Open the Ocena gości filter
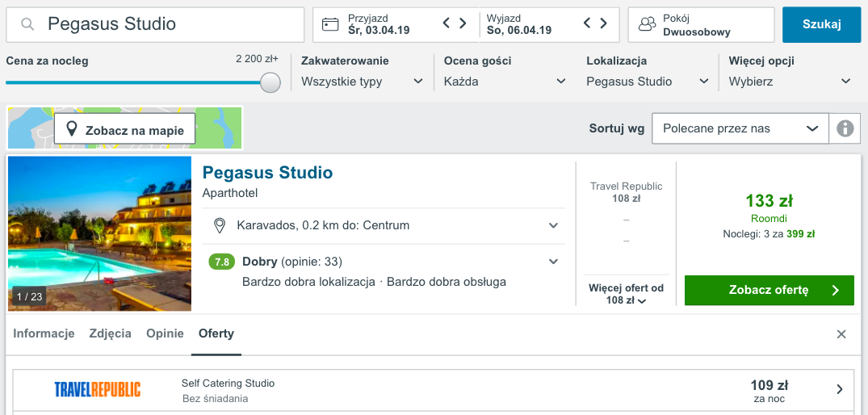 pos(505,81)
